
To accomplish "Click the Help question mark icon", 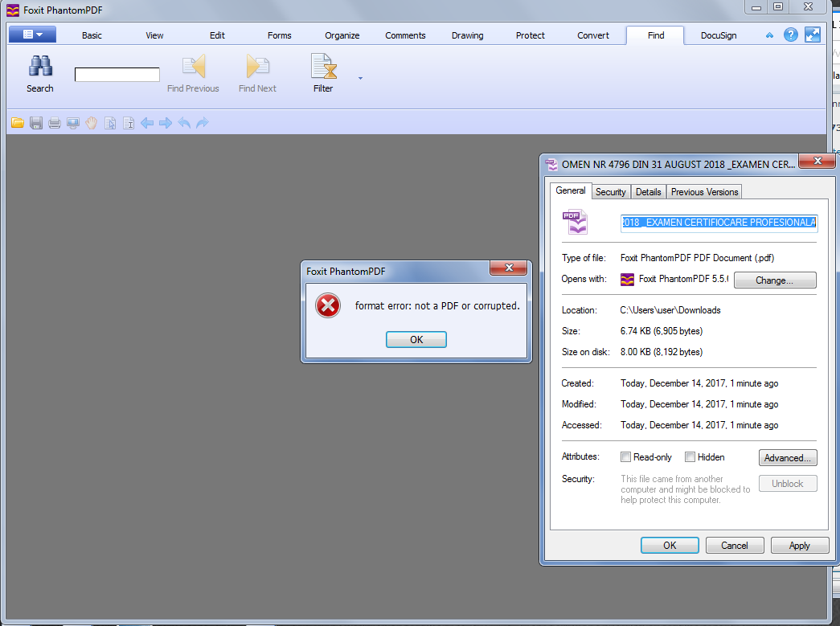I will (791, 35).
